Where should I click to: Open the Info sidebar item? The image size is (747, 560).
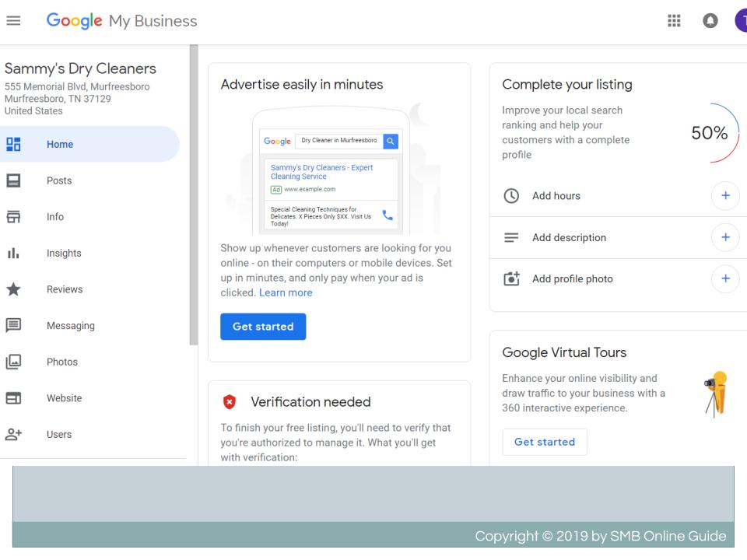(54, 217)
